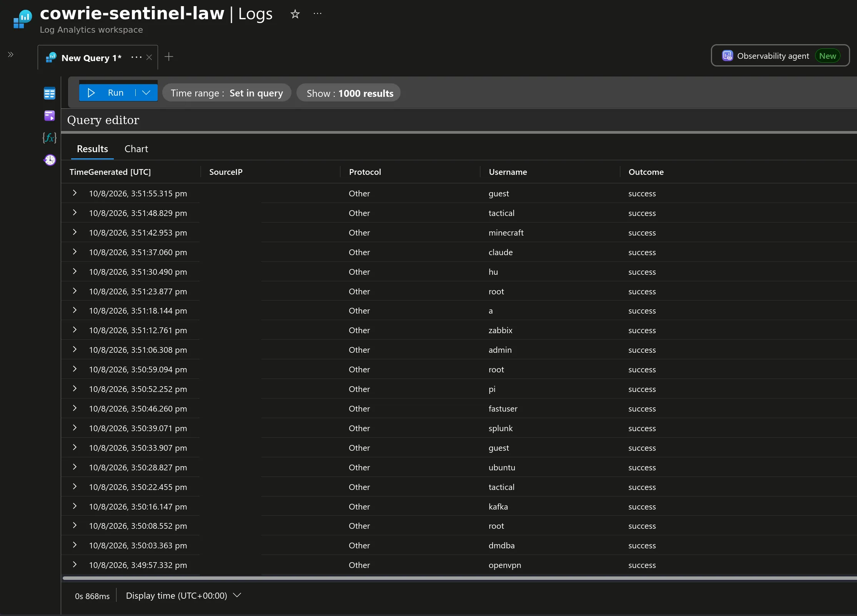
Task: Select the username cell 'pi'
Action: pos(492,389)
